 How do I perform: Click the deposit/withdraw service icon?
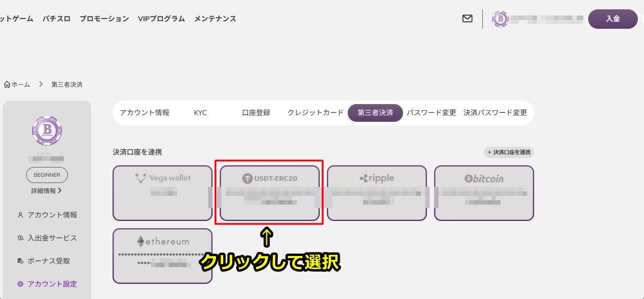(x=20, y=238)
